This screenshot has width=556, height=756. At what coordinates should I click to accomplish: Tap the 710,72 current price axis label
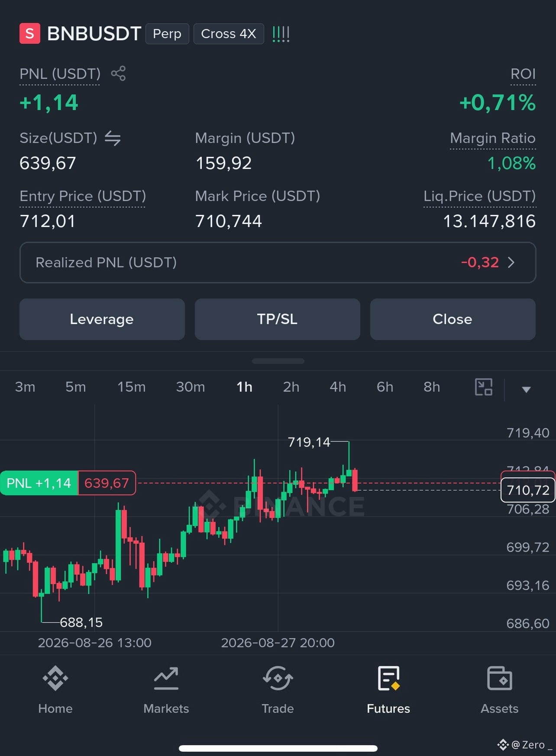coord(528,490)
